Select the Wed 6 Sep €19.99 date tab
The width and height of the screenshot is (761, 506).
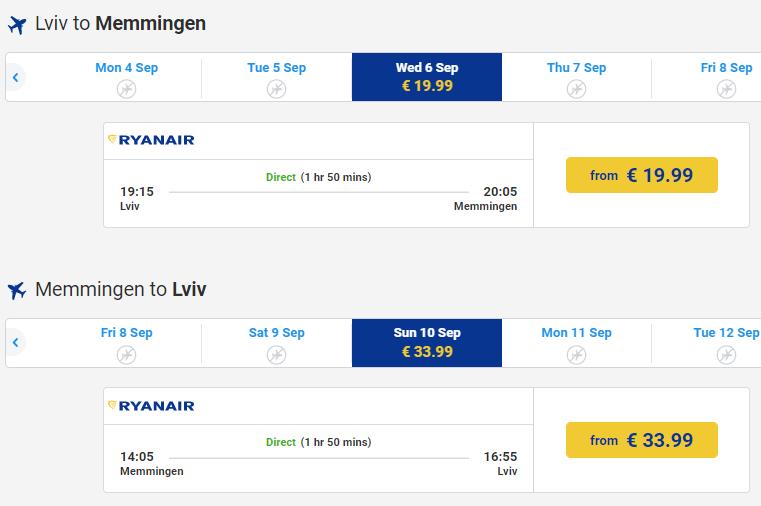(x=427, y=77)
